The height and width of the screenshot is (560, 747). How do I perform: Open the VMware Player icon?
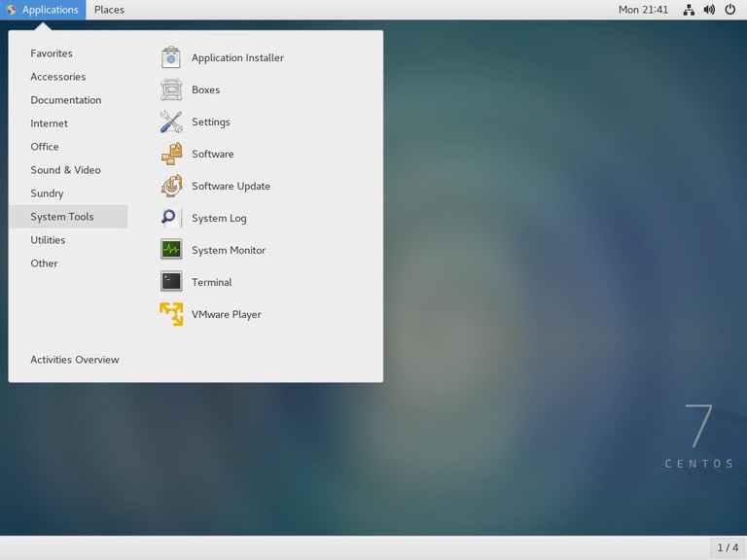coord(171,314)
